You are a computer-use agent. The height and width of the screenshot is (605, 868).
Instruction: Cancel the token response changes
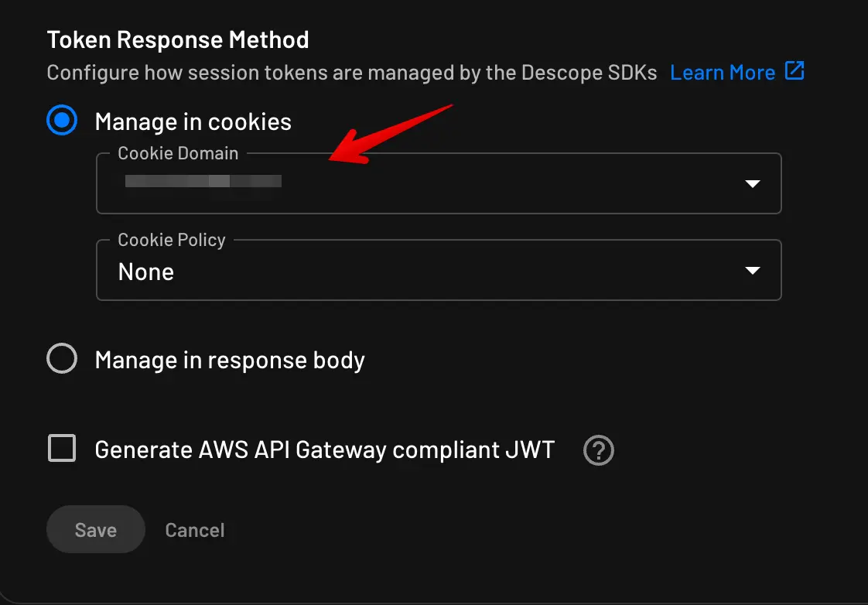(x=194, y=529)
